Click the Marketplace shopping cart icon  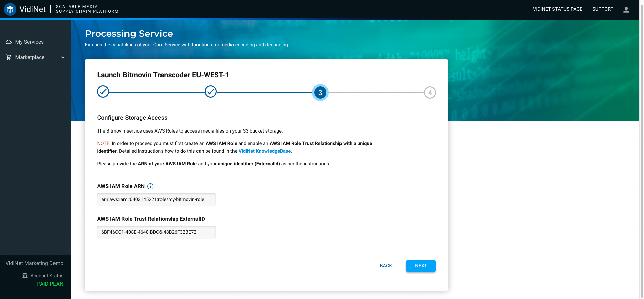9,57
